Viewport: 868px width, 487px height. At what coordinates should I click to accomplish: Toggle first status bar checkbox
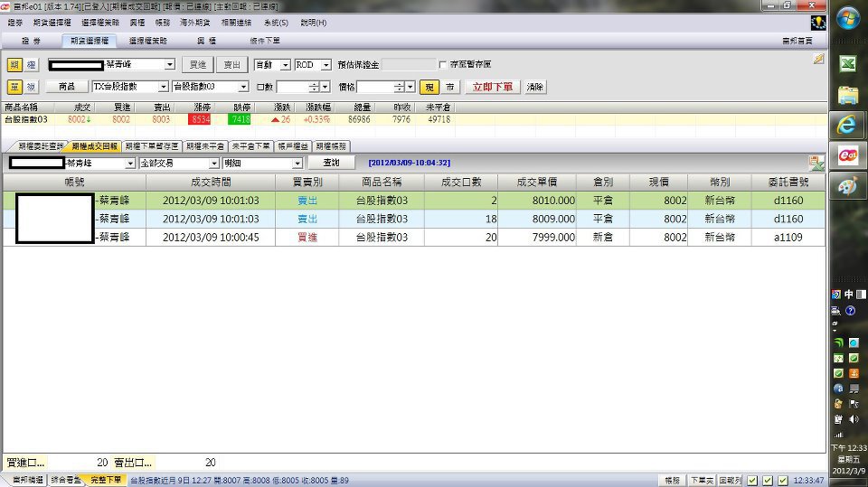coord(751,481)
